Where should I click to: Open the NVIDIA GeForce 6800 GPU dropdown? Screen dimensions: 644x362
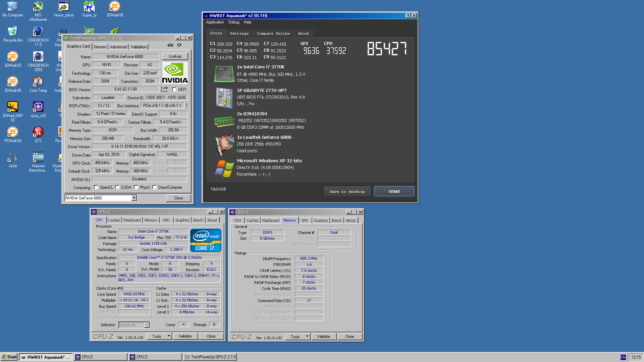pos(134,198)
